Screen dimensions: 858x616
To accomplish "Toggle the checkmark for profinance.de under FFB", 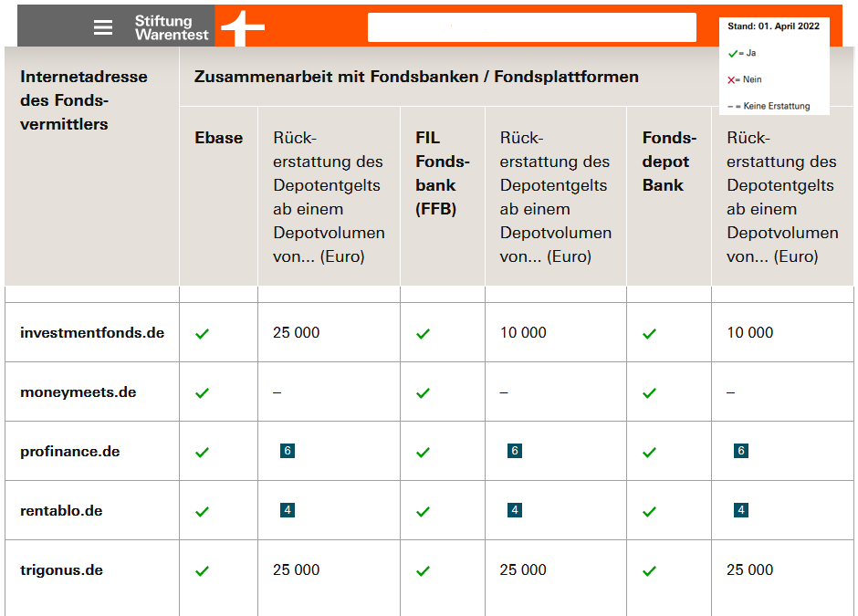I will (x=423, y=451).
